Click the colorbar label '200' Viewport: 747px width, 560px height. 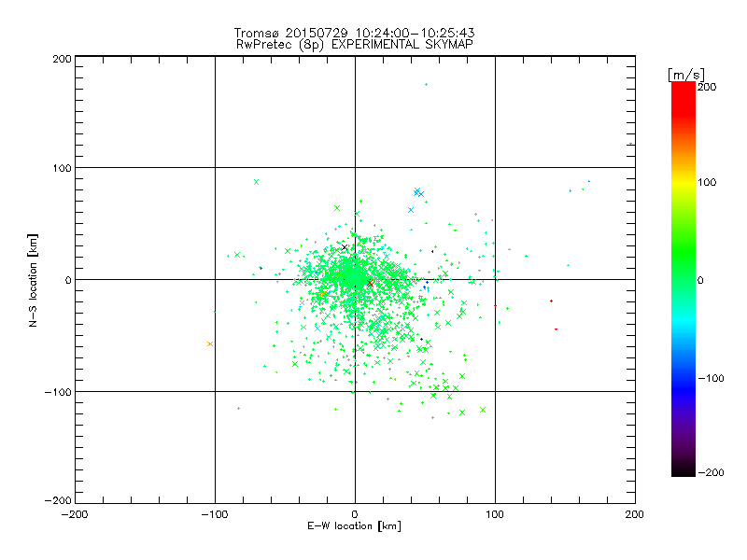707,87
